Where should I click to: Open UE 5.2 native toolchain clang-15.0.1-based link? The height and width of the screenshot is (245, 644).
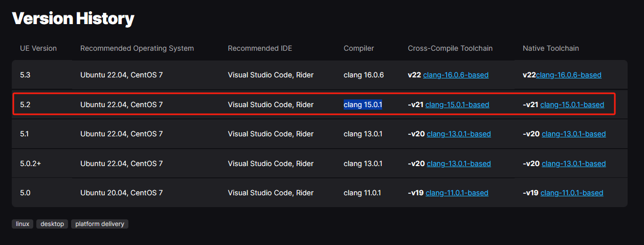click(x=572, y=105)
